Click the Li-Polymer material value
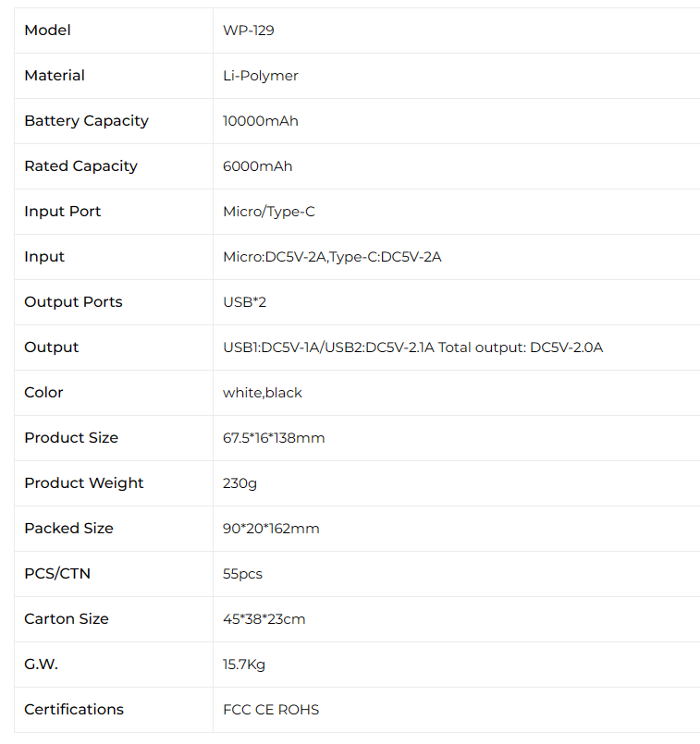Screen dimensions: 700x744 [260, 76]
